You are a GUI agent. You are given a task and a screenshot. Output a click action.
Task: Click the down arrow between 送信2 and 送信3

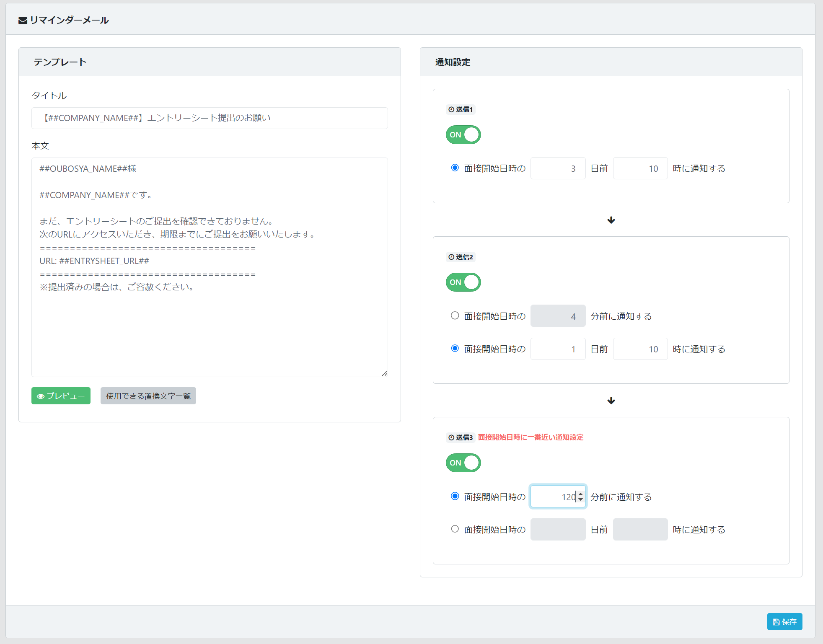[x=611, y=401]
